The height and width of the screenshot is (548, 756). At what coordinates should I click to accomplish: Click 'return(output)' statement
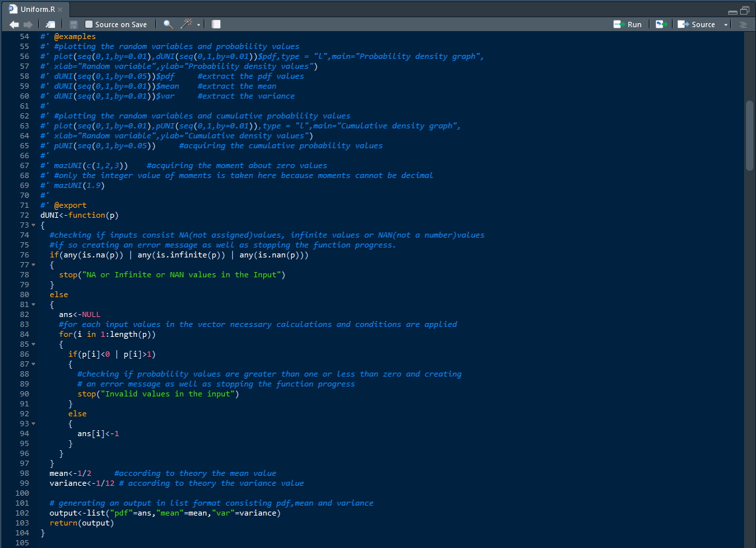click(x=82, y=523)
